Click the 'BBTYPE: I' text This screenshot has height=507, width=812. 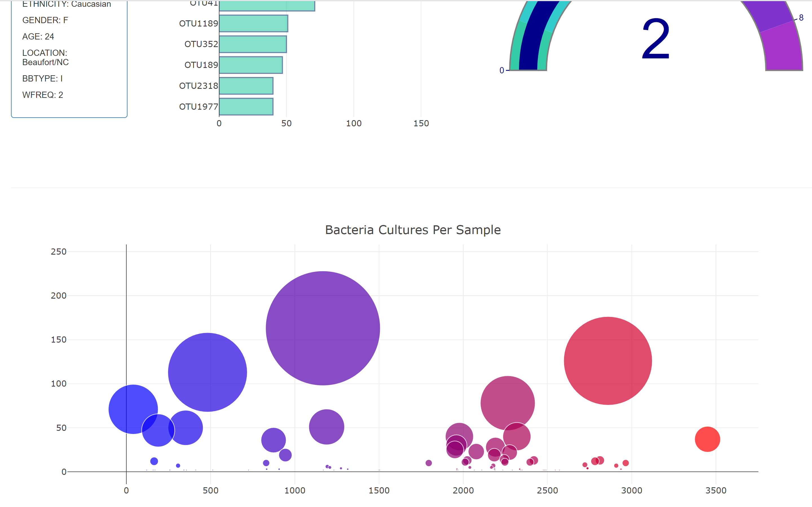point(42,78)
